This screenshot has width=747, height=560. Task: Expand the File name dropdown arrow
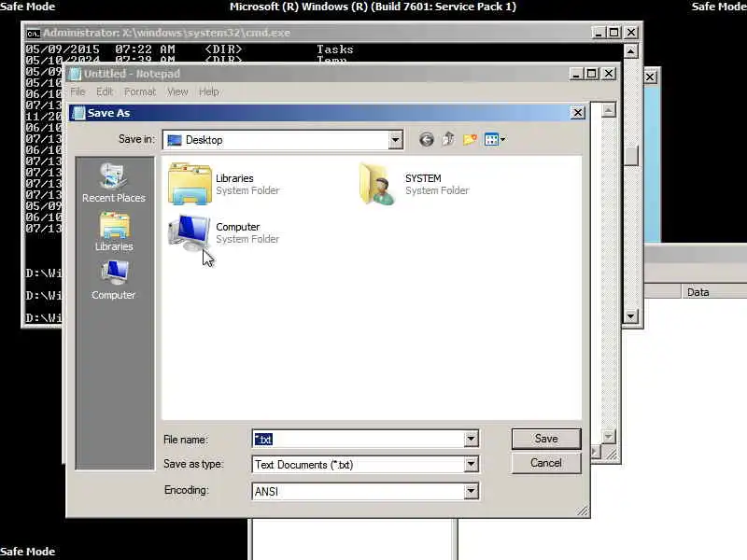[471, 439]
